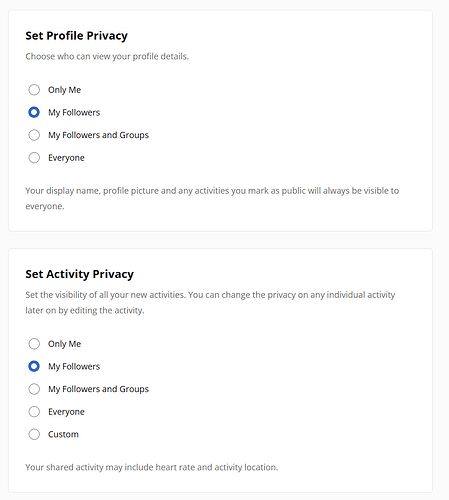Select My Followers radio under Profile Privacy
The height and width of the screenshot is (500, 449).
point(34,112)
